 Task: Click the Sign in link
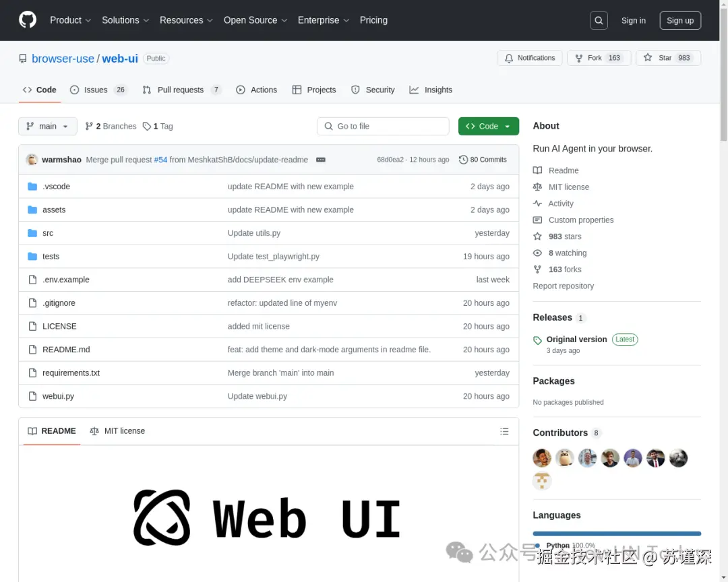click(x=633, y=20)
